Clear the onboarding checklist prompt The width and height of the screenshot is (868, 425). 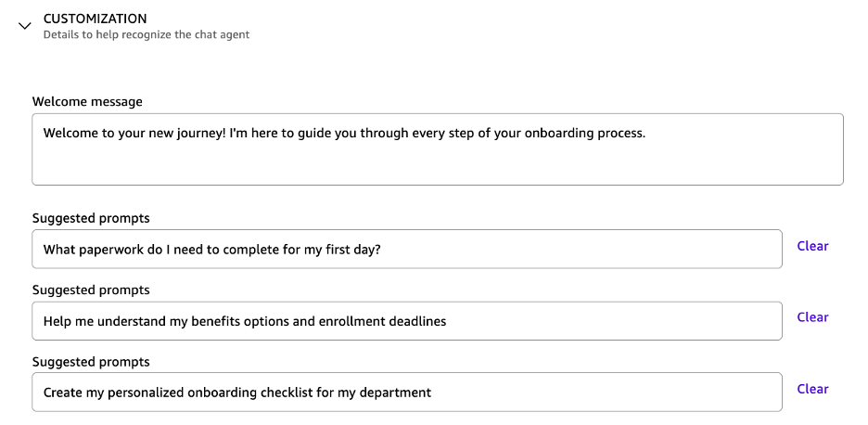[812, 389]
